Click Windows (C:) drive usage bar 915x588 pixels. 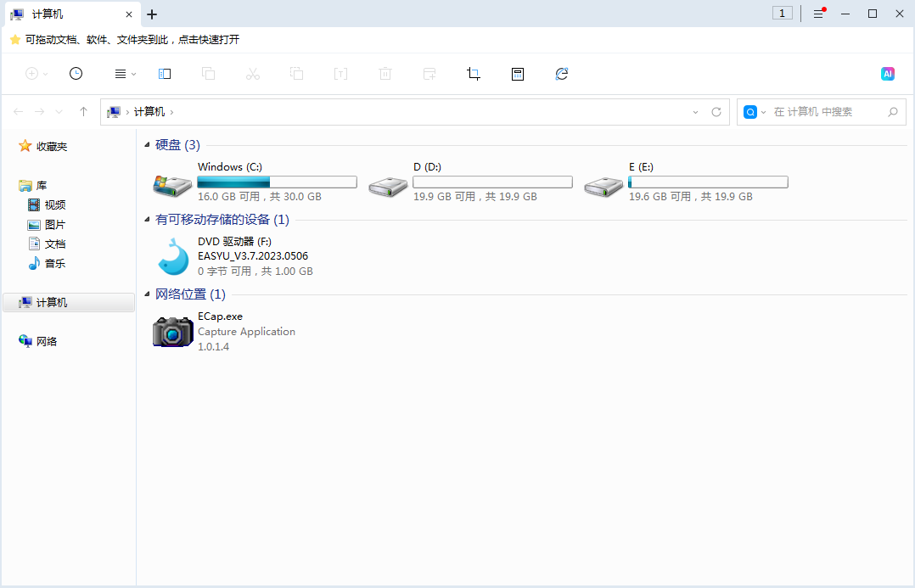[x=277, y=182]
